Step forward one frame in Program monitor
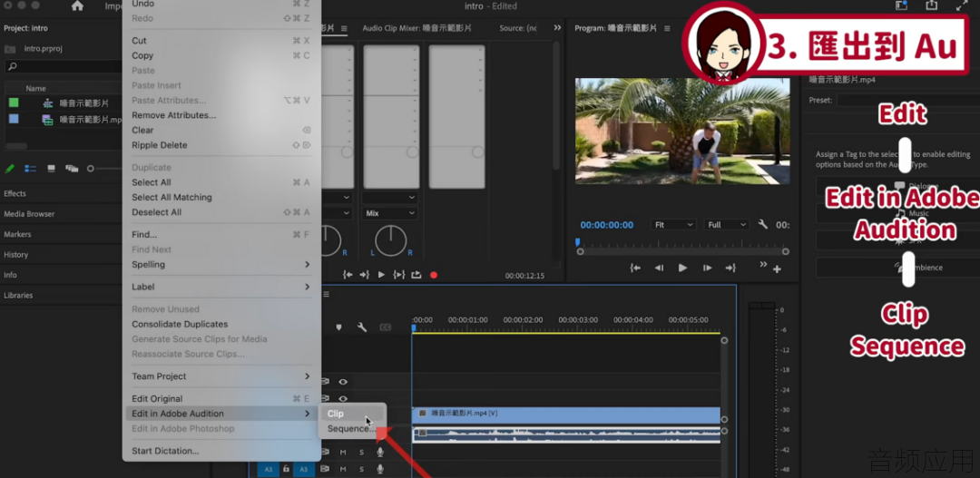Viewport: 980px width, 478px height. [x=707, y=268]
